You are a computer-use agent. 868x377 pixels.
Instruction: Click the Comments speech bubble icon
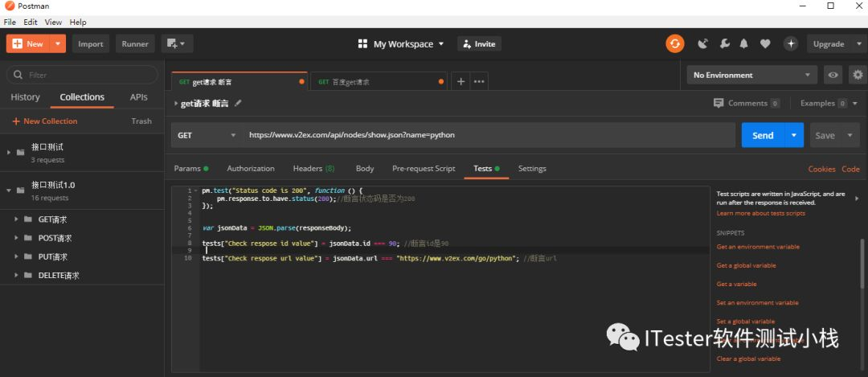pos(719,103)
